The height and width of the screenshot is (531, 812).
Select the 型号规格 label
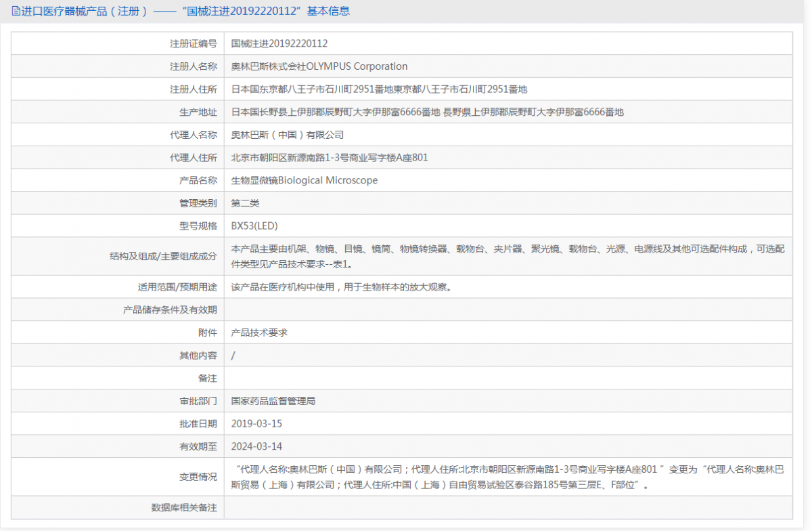198,226
